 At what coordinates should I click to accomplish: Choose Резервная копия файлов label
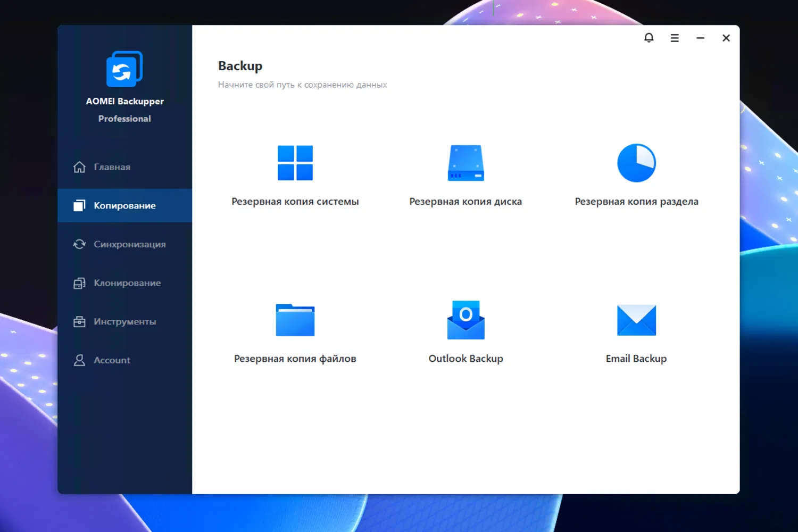[295, 359]
